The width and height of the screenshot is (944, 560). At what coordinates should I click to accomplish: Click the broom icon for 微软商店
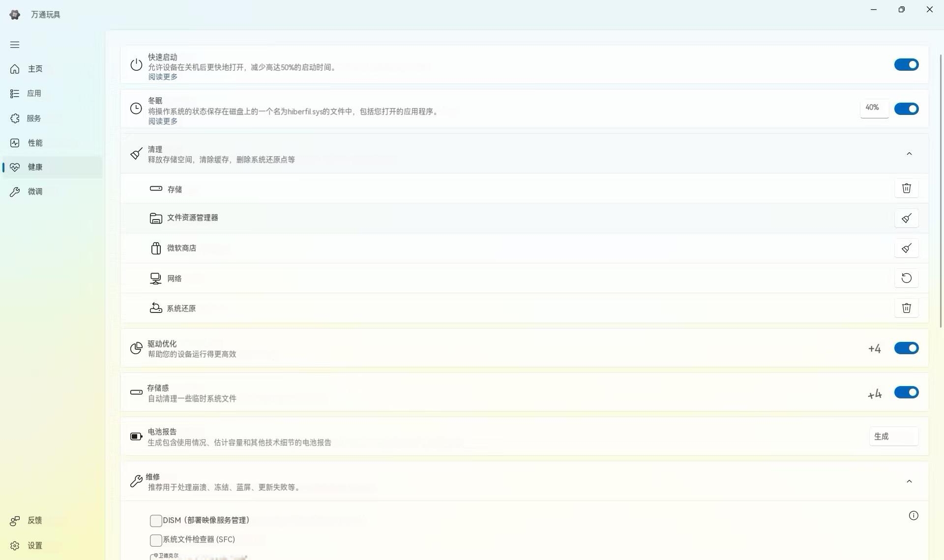[x=906, y=248]
